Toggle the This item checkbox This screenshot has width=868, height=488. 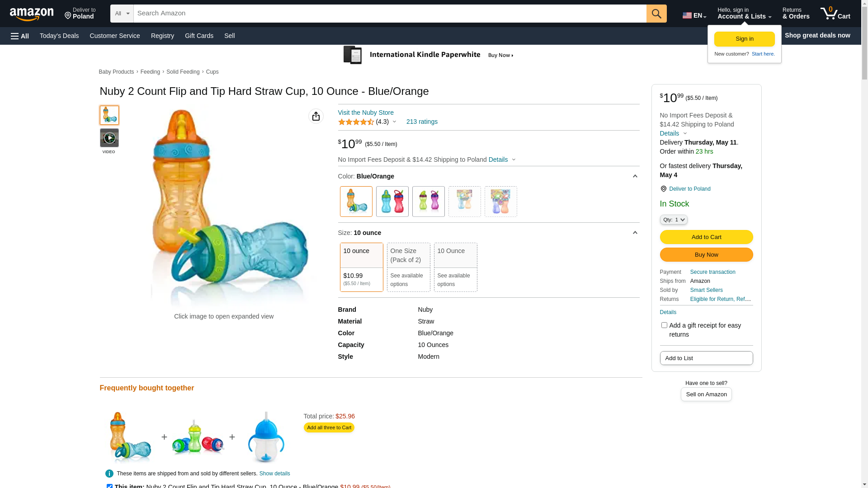(x=109, y=486)
